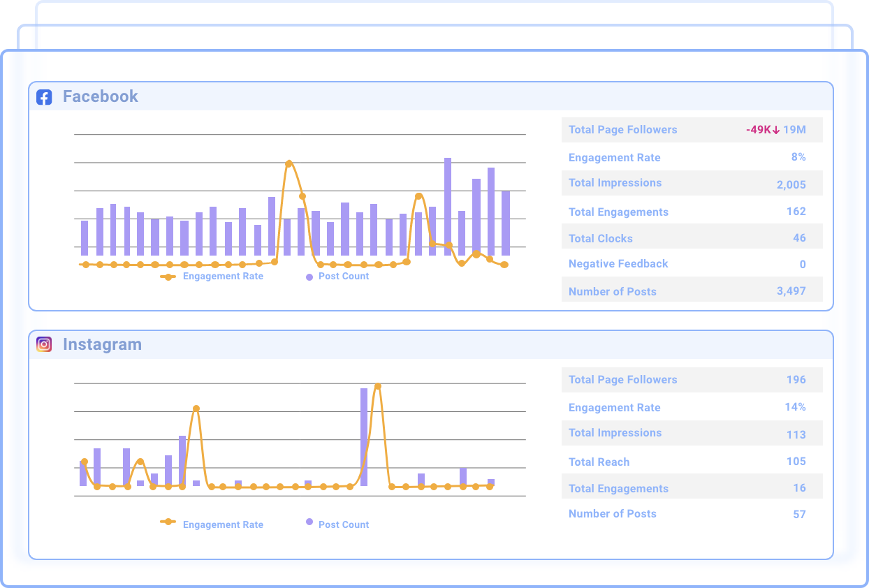869x588 pixels.
Task: Click Facebook Number of Posts value 3,497
Action: coord(791,291)
